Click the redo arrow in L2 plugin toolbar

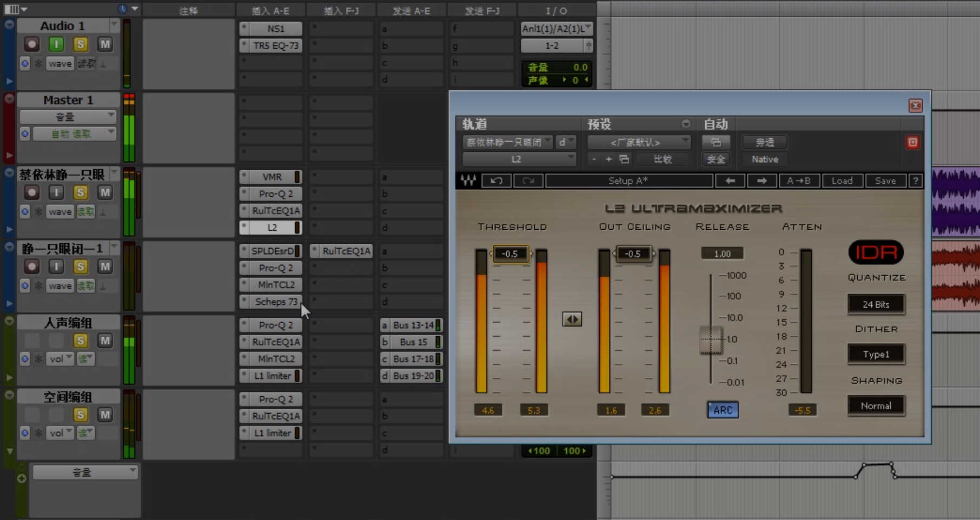coord(528,181)
